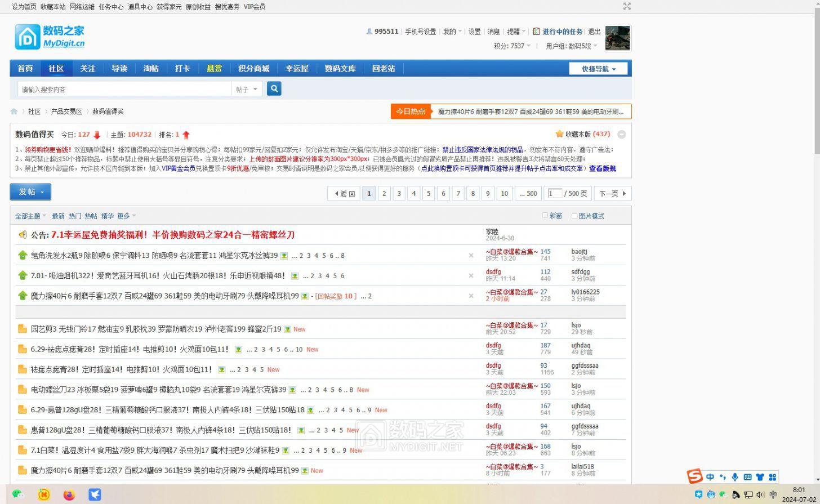Click folder icon of 园艺剪3 thread
Viewport: 820px width, 504px height.
click(23, 329)
